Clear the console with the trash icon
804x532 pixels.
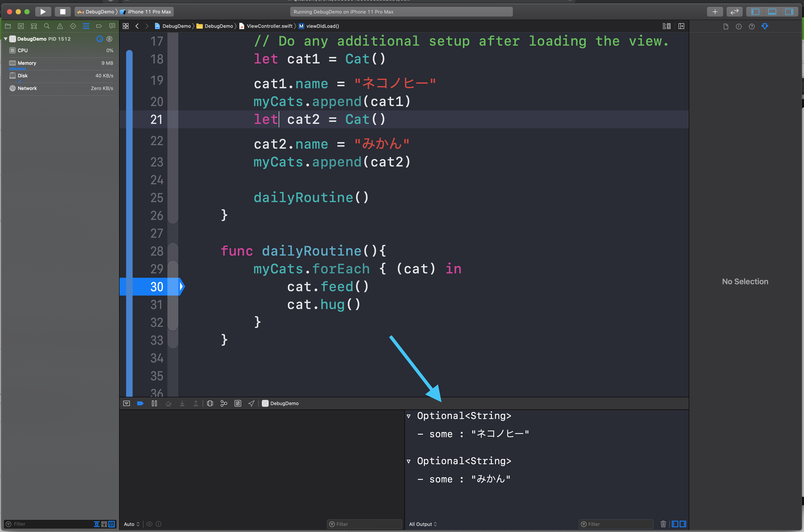click(663, 524)
